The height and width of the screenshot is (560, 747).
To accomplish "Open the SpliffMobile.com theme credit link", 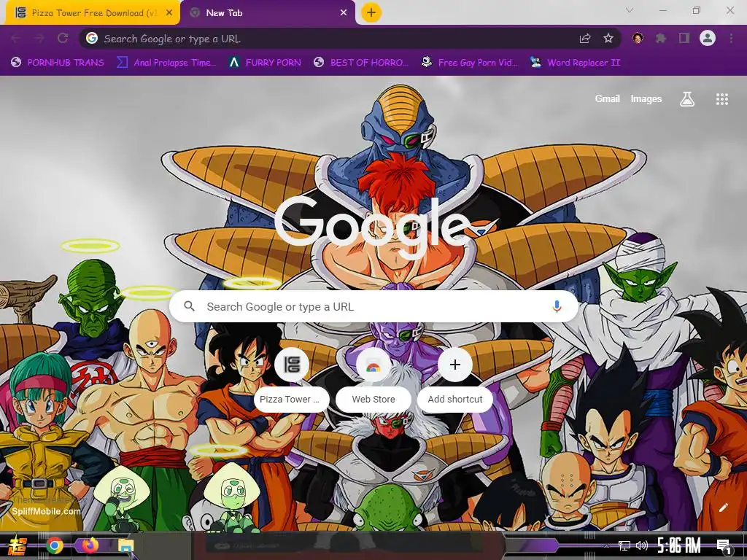I will coord(46,511).
